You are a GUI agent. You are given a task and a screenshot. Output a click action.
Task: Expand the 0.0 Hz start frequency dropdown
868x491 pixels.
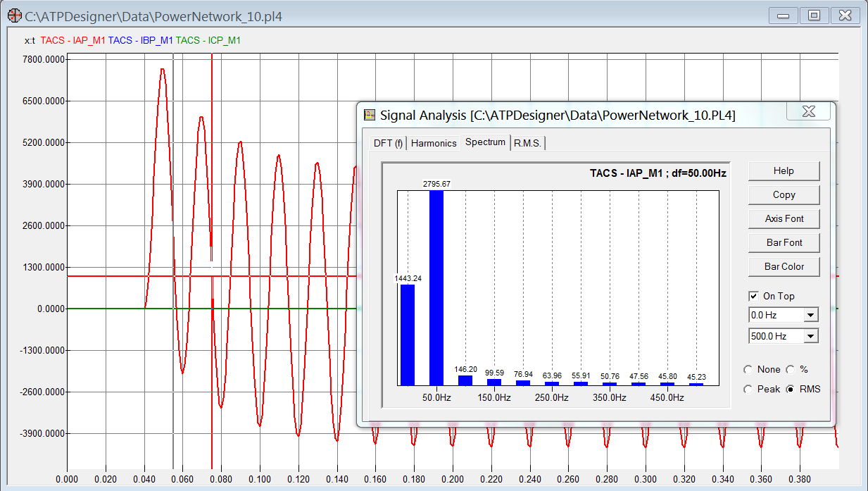tap(811, 316)
